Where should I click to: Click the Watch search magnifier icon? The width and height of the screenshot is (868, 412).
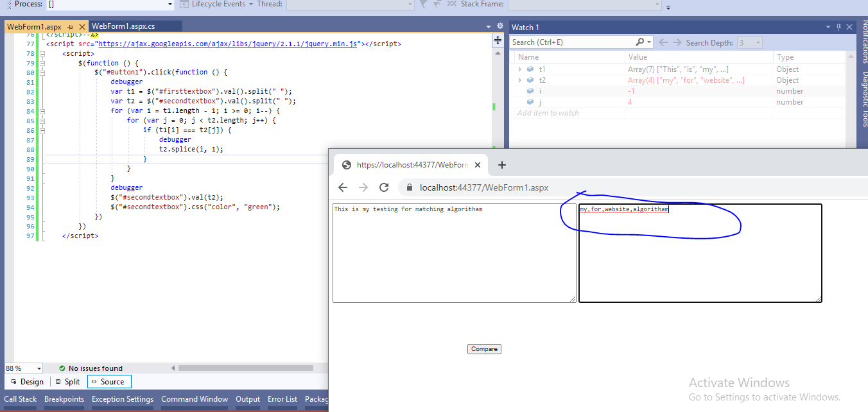pos(640,42)
